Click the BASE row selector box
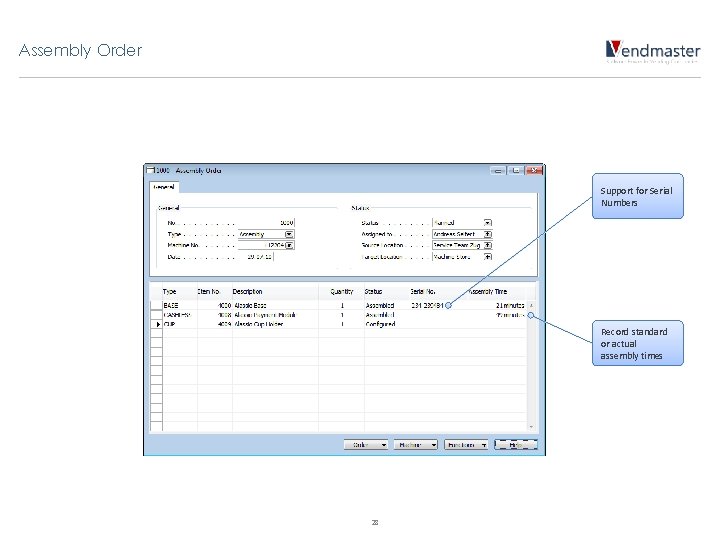Image resolution: width=720 pixels, height=540 pixels. click(x=157, y=305)
